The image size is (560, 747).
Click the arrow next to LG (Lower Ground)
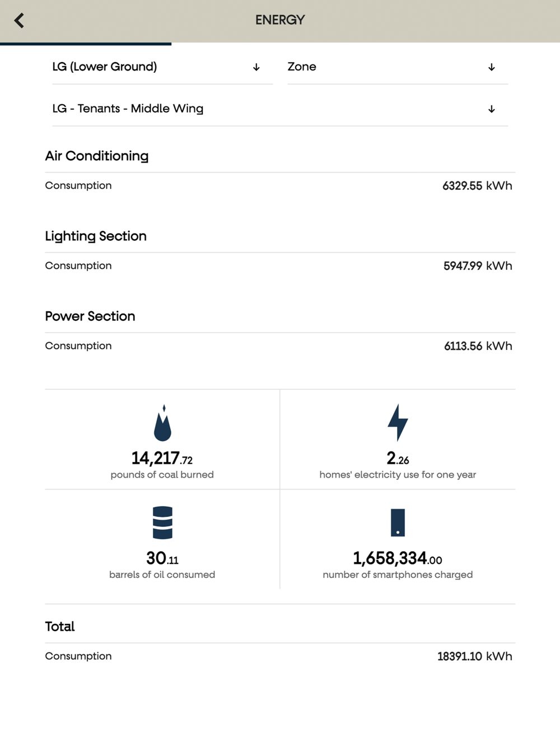click(256, 67)
